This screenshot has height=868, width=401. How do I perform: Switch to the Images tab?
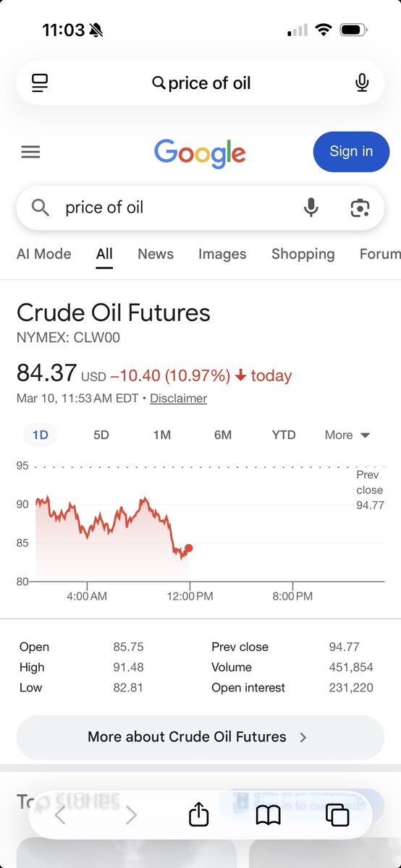tap(222, 254)
